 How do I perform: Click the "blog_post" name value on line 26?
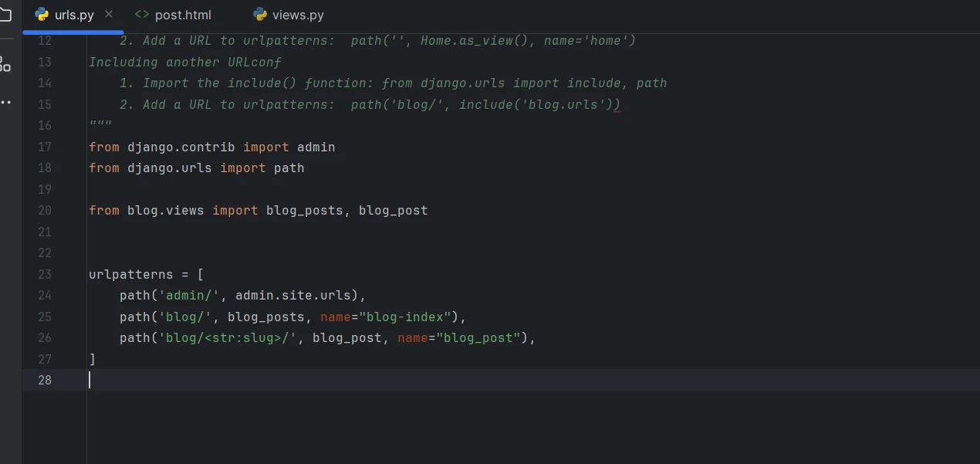(478, 337)
